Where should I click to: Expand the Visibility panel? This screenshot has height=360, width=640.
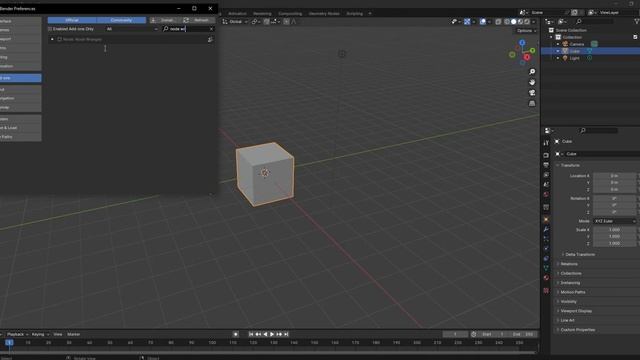[568, 301]
